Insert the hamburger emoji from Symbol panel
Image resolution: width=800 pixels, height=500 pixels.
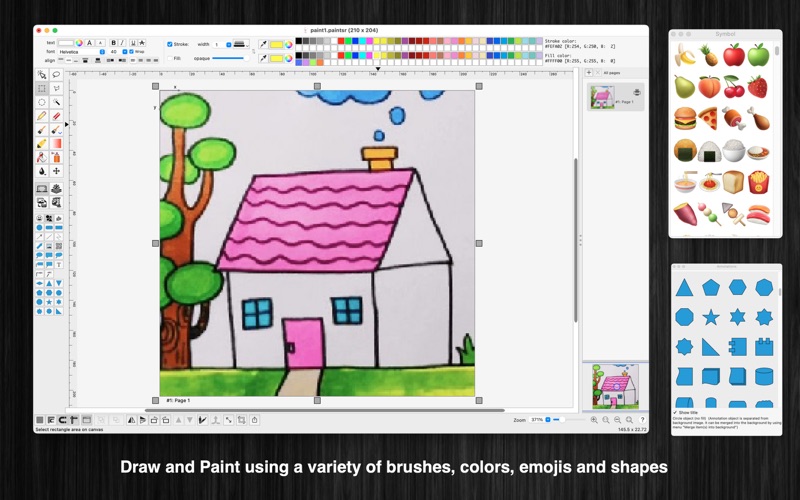tap(685, 118)
